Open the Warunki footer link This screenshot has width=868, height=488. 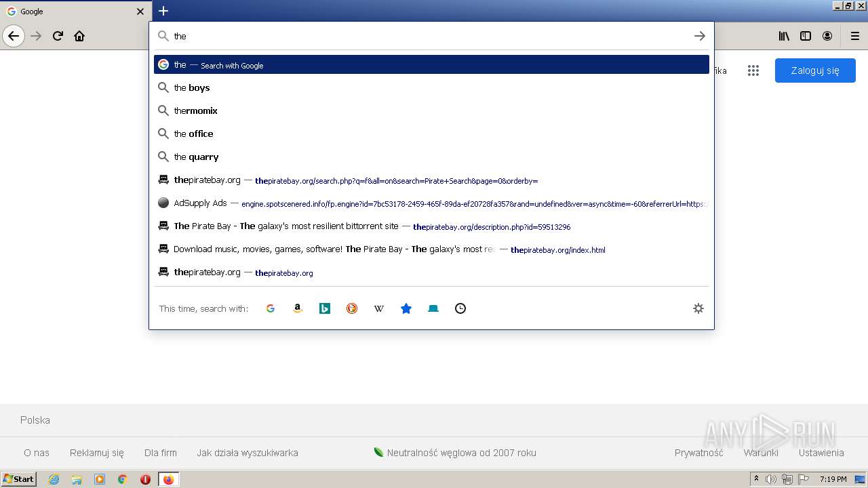coord(761,453)
